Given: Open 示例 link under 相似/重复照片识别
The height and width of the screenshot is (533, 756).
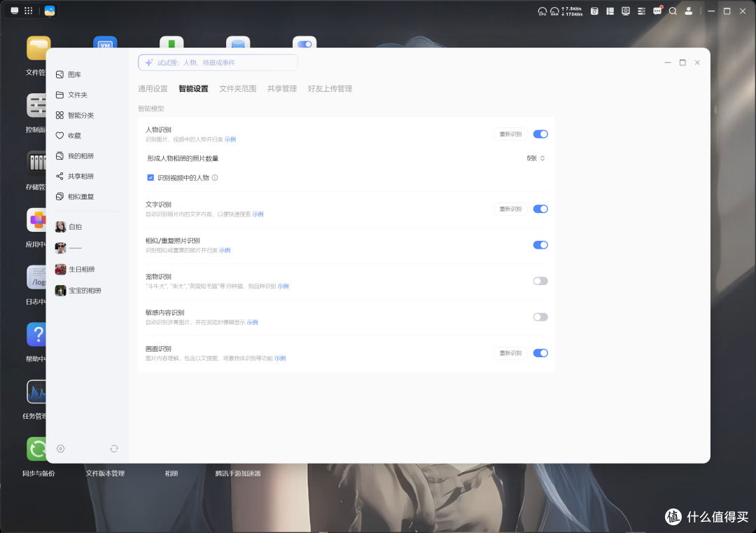Looking at the screenshot, I should coord(225,250).
